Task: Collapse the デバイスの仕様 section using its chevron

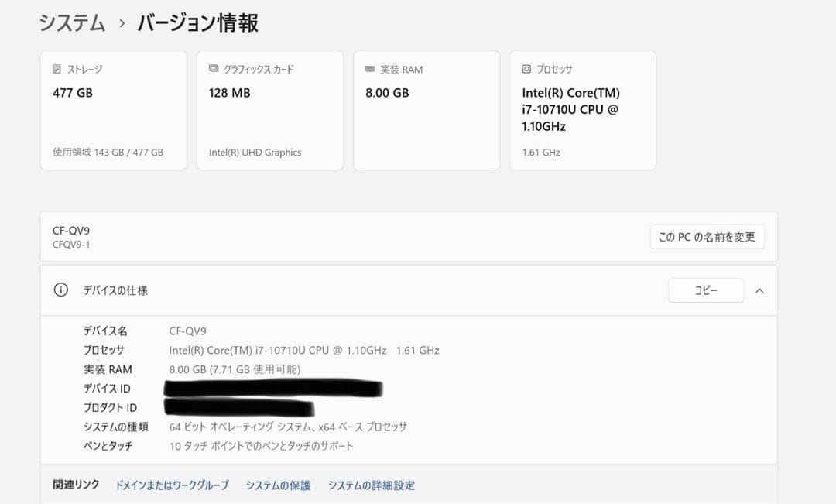Action: click(x=759, y=290)
